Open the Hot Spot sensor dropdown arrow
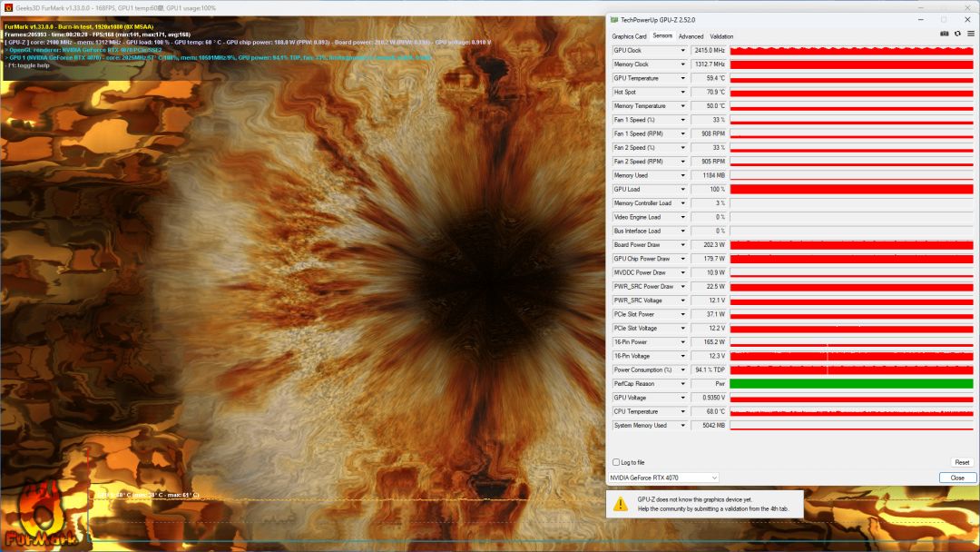This screenshot has height=552, width=980. click(682, 93)
